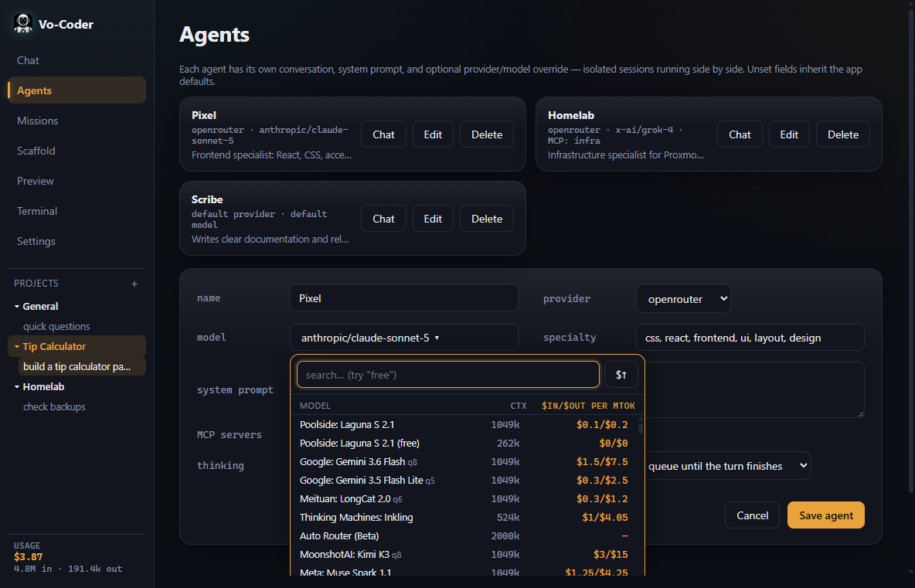Delete the Pixel agent
Image resolution: width=915 pixels, height=588 pixels.
point(487,134)
